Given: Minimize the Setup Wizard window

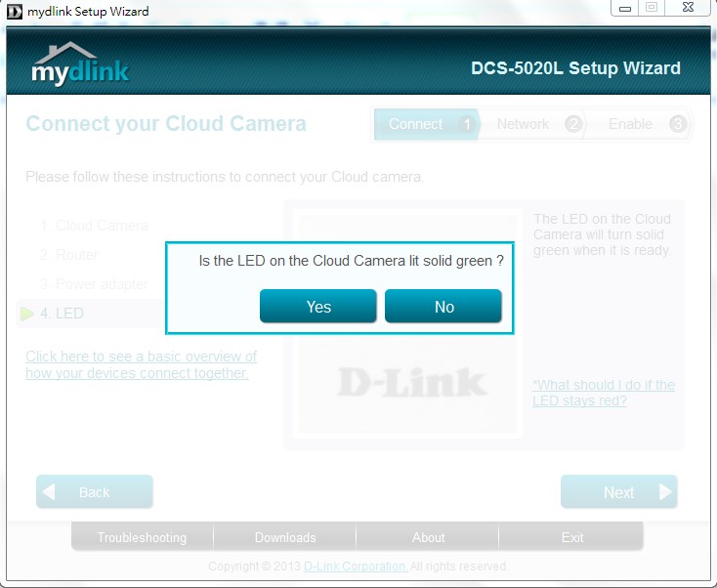Looking at the screenshot, I should tap(624, 8).
